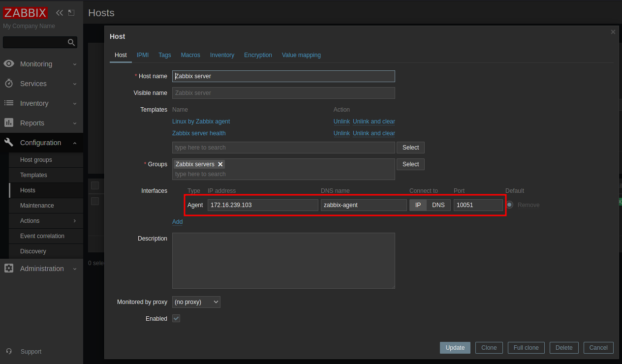This screenshot has width=622, height=364.
Task: Tick the select-all hosts header checkbox
Action: click(95, 185)
